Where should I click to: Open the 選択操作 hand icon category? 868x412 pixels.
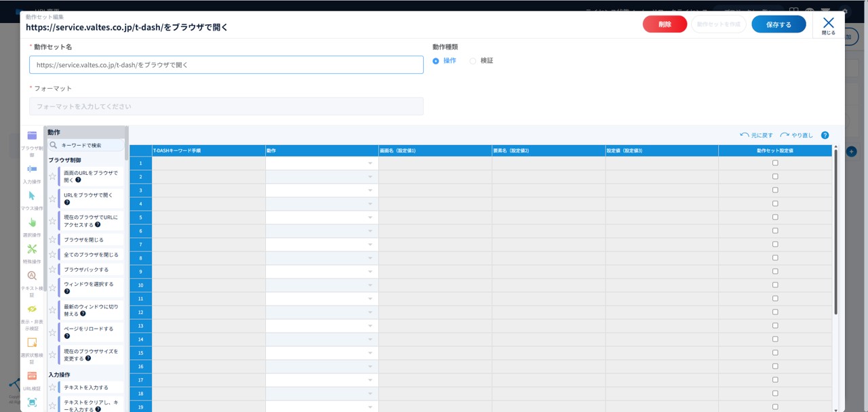32,222
